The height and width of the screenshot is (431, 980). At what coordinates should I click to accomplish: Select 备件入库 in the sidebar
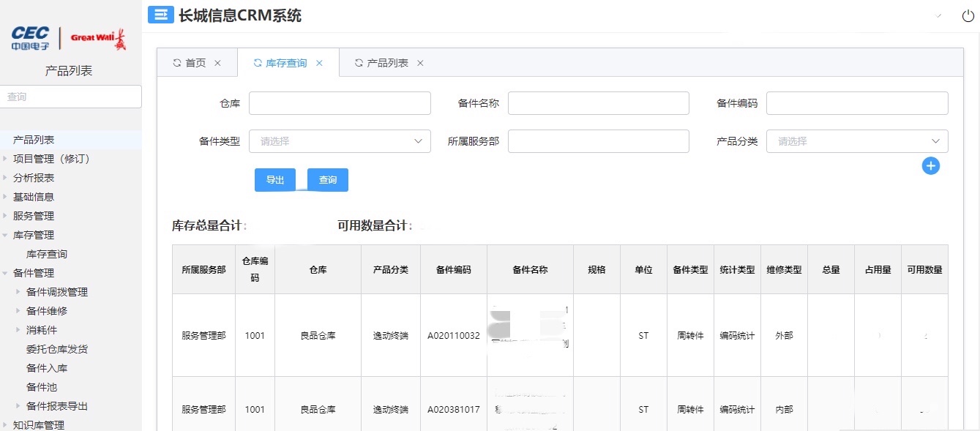pos(47,368)
